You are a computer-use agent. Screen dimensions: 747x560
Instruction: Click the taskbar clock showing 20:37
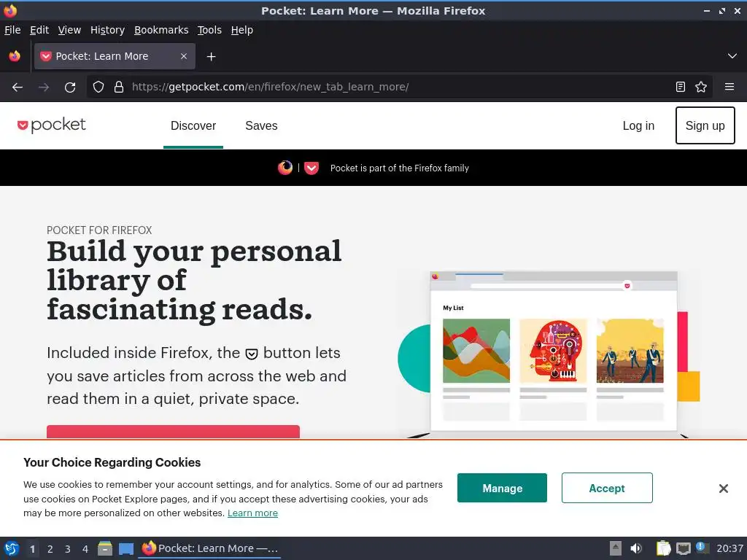coord(729,548)
